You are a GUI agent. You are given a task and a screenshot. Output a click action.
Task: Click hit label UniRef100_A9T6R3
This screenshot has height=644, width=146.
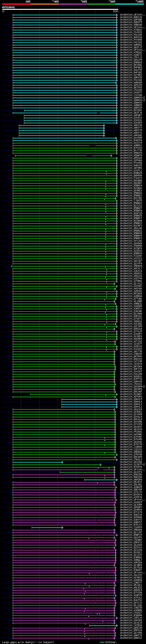pyautogui.click(x=131, y=397)
